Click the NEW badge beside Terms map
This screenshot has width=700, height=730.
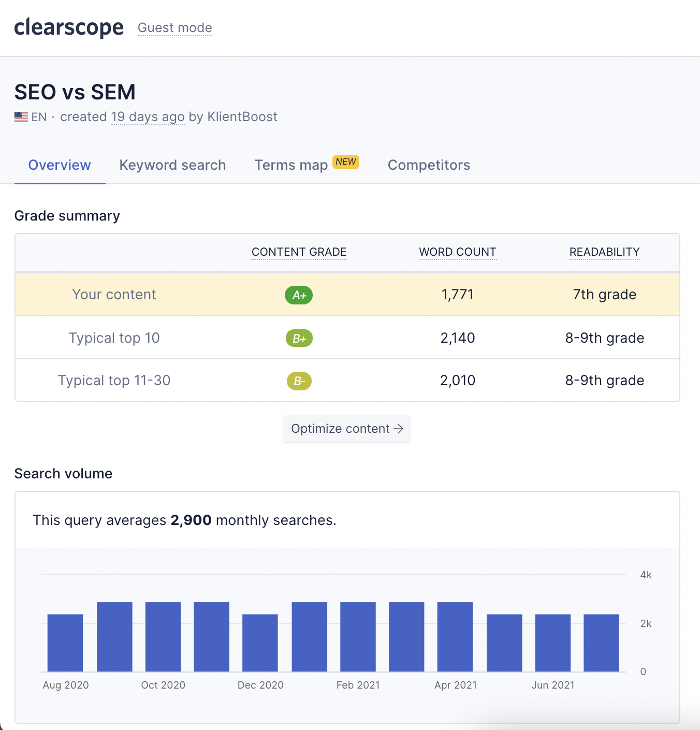pyautogui.click(x=346, y=162)
